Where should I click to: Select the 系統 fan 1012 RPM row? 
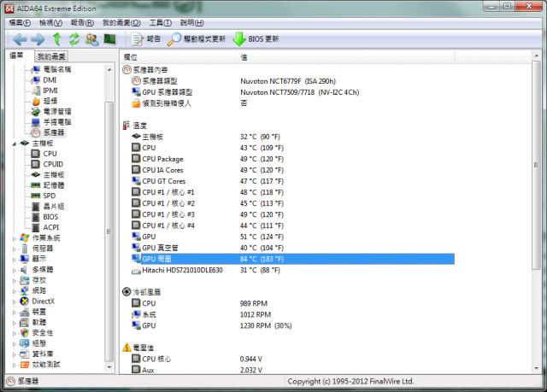(x=292, y=314)
